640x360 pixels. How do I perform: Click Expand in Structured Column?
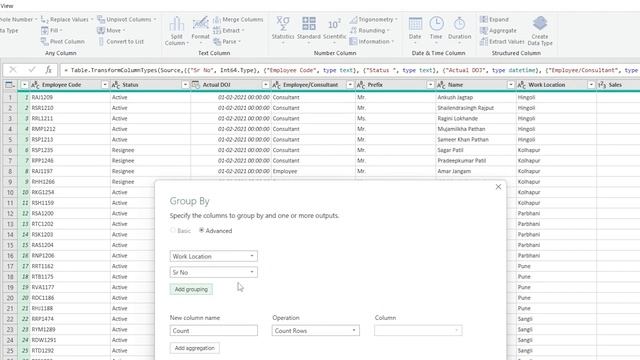(x=494, y=20)
